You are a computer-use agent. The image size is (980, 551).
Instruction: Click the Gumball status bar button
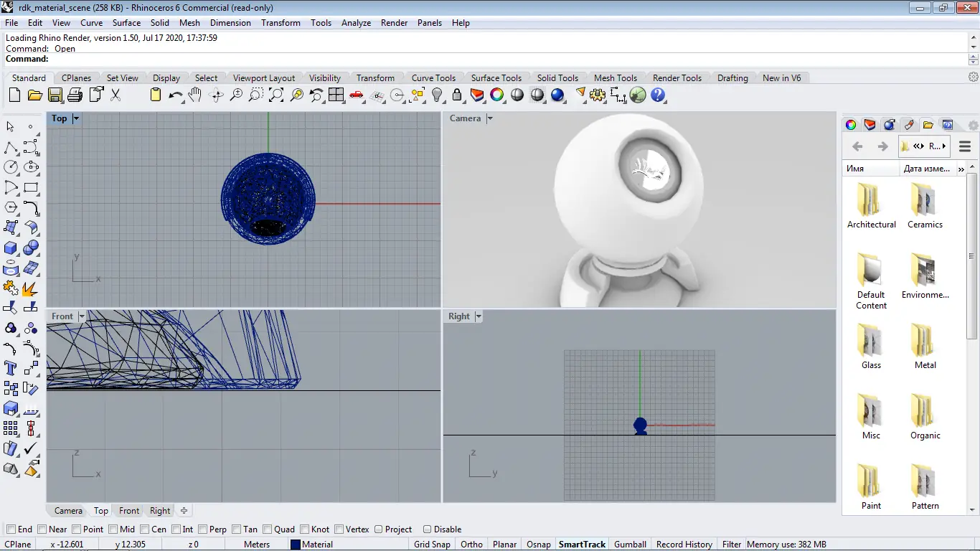click(x=630, y=545)
